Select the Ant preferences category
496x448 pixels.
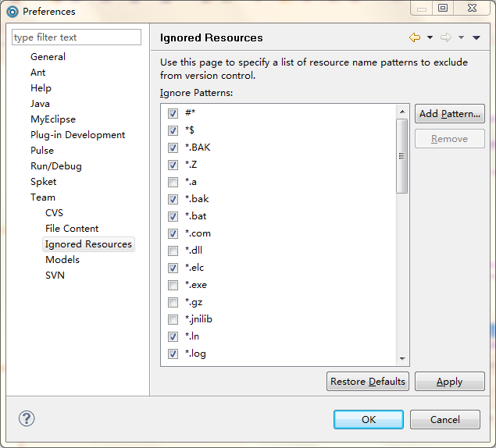click(38, 73)
